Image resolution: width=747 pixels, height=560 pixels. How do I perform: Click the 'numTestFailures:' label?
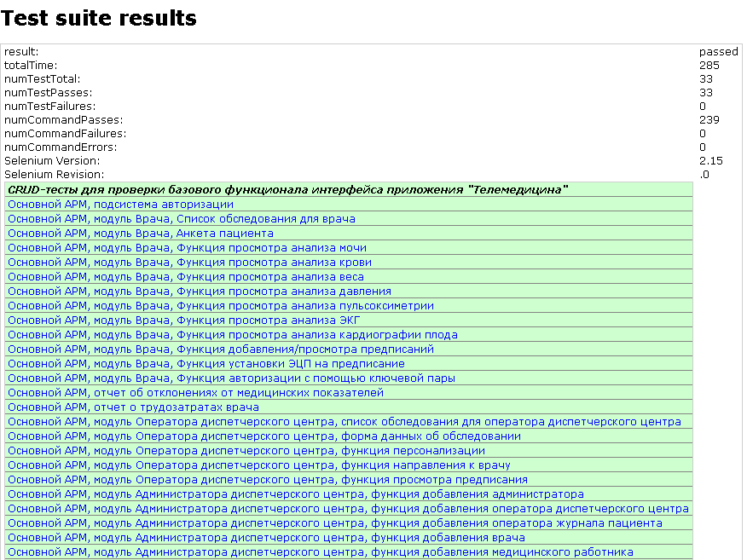(50, 107)
